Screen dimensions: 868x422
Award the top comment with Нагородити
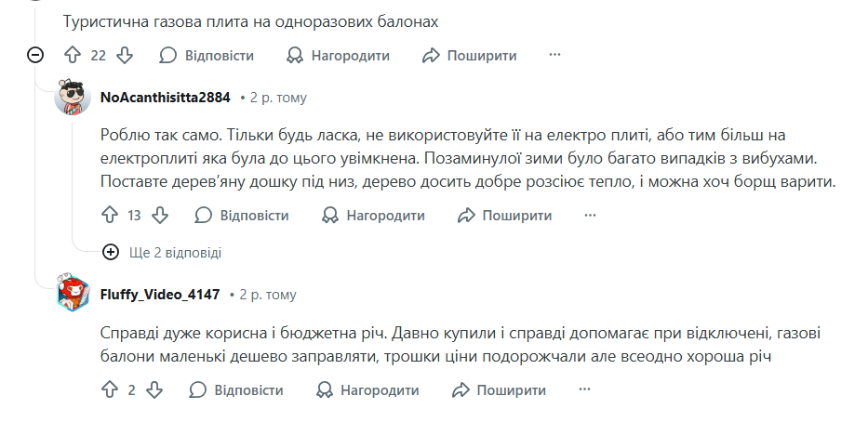pyautogui.click(x=338, y=56)
